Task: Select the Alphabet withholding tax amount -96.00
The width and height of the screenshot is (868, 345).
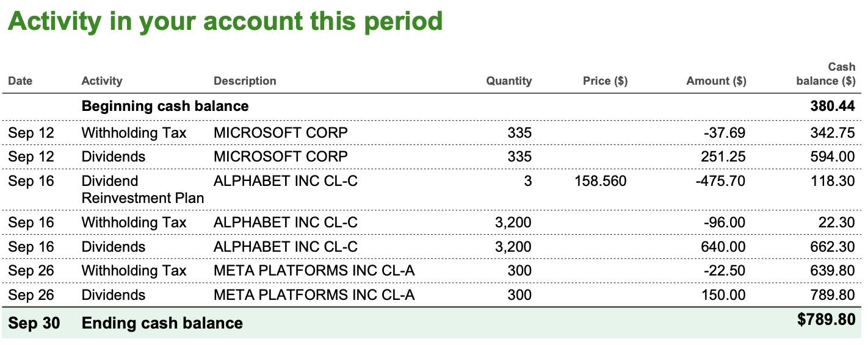Action: (725, 222)
